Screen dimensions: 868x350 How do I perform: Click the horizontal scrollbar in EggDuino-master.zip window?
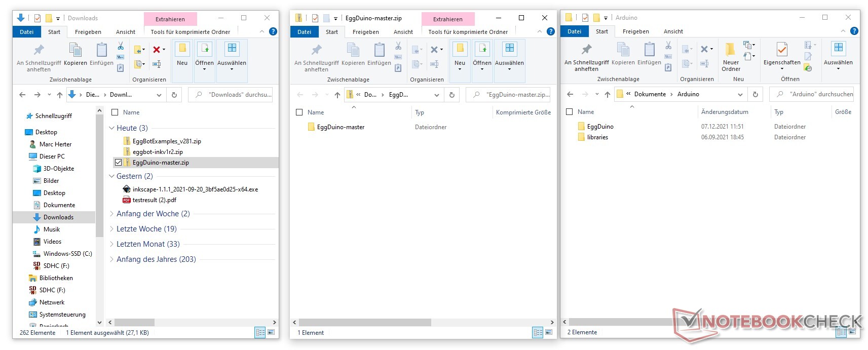365,322
